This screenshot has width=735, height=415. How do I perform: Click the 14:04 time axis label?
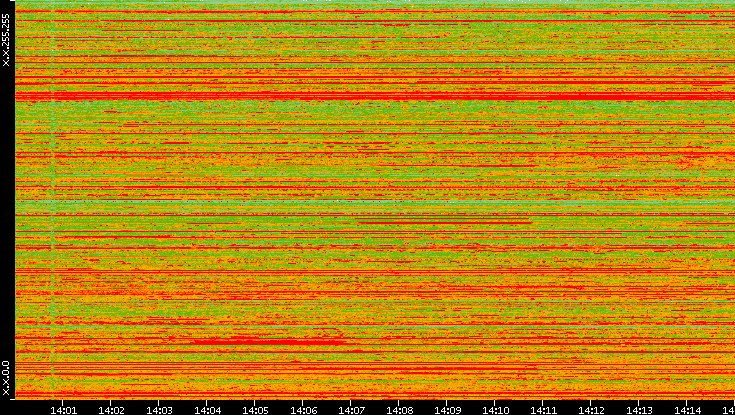click(207, 410)
